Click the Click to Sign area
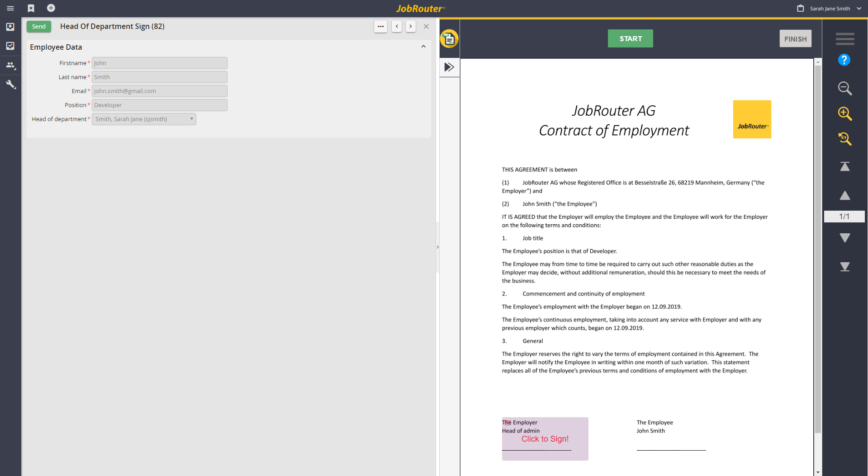The height and width of the screenshot is (476, 868). tap(545, 438)
